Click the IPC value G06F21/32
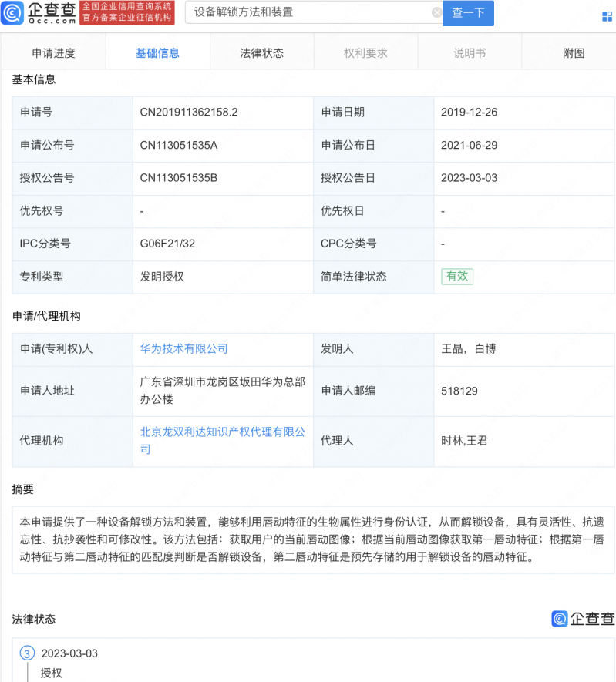This screenshot has width=616, height=682. [167, 244]
